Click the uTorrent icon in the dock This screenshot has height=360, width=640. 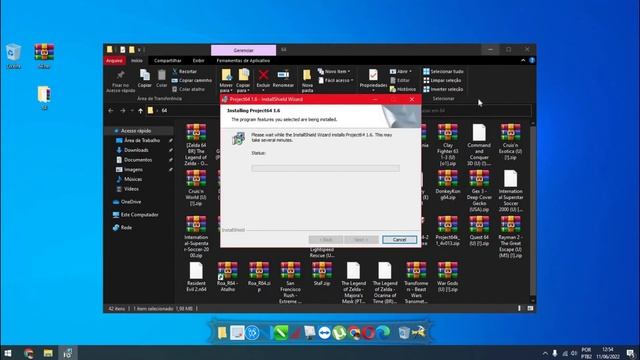[339, 333]
